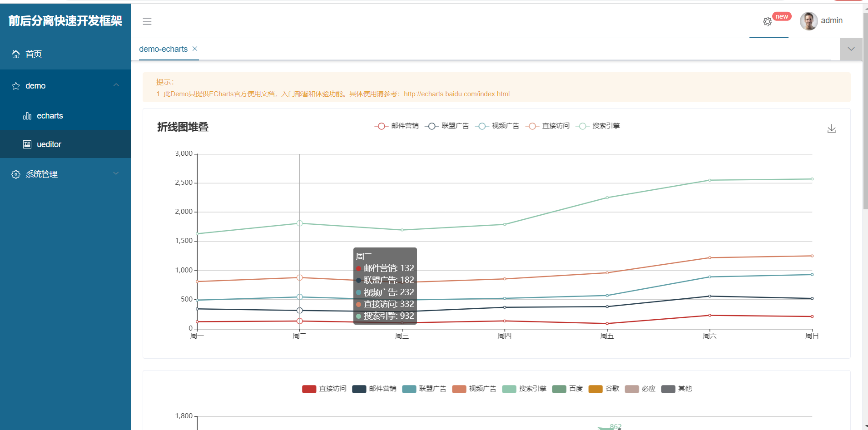Click the admin username
This screenshot has width=868, height=430.
click(832, 20)
